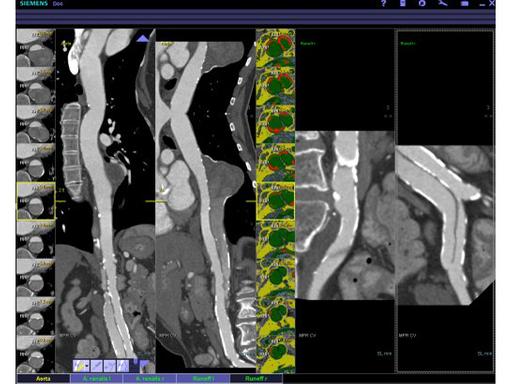Switch to the A. renalis l tab
This screenshot has width=512, height=384.
(97, 379)
